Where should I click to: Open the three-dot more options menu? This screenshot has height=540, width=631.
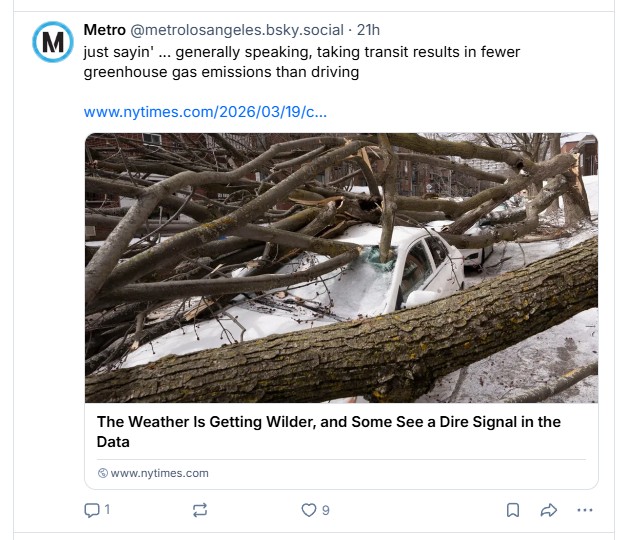point(585,510)
